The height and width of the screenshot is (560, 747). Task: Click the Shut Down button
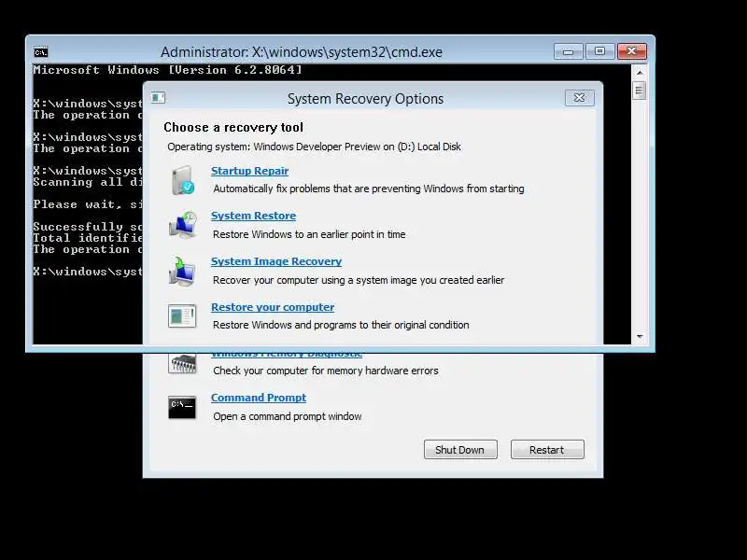coord(460,450)
